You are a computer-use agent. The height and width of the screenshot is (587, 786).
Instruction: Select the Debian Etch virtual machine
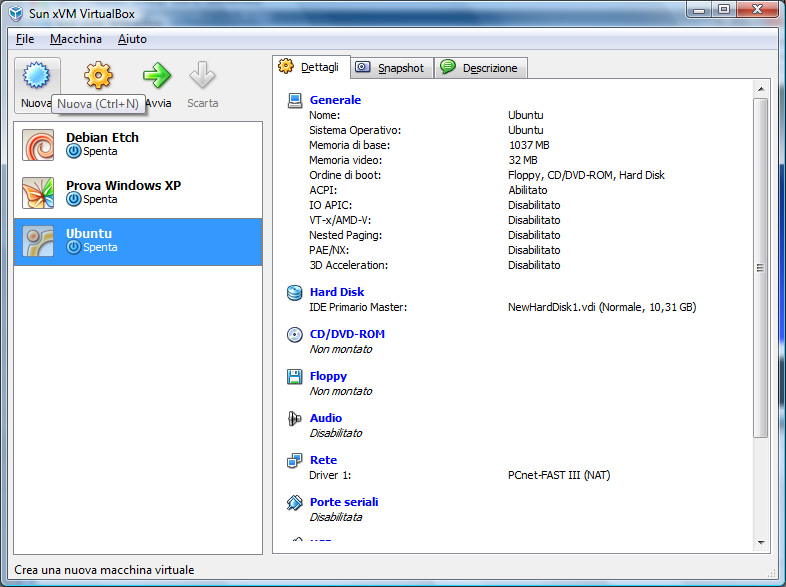(138, 145)
